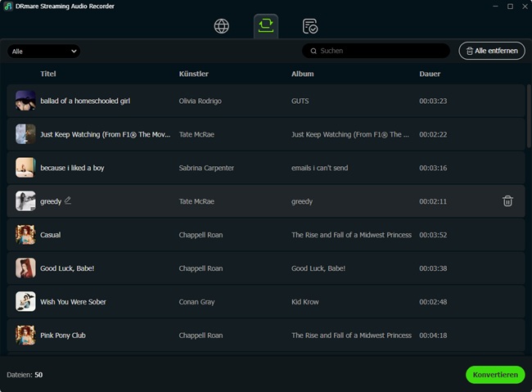Screen dimensions: 532x392
Task: Click album cover of Casual
Action: tap(25, 235)
